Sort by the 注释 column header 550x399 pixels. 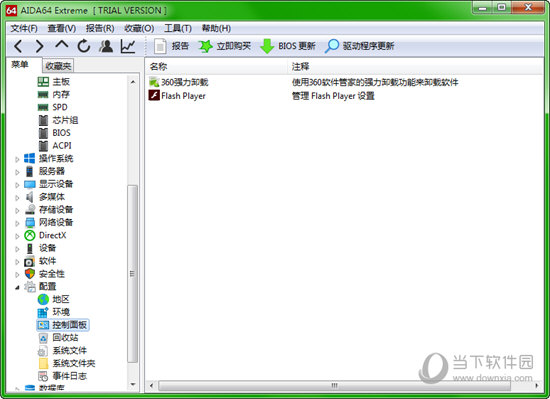(x=416, y=66)
